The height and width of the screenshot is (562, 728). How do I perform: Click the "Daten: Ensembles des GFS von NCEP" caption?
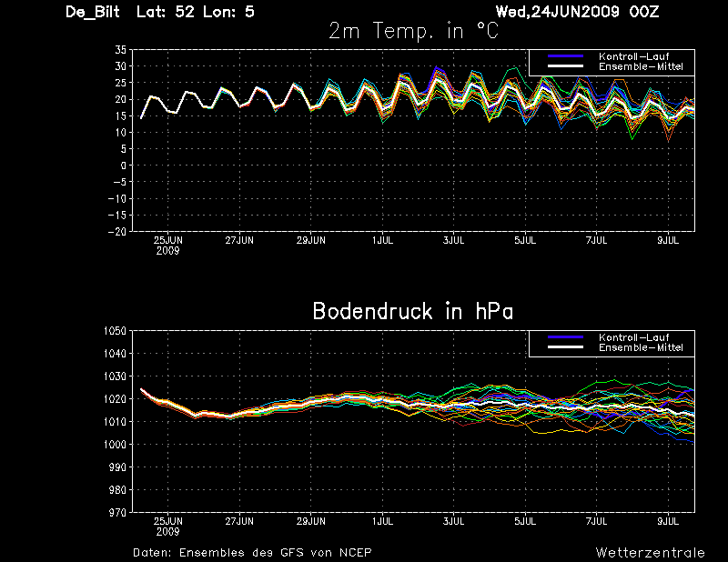point(252,553)
